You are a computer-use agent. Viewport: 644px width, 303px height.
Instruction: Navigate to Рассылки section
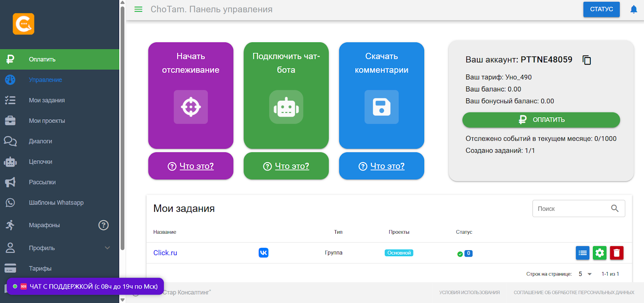(60, 183)
